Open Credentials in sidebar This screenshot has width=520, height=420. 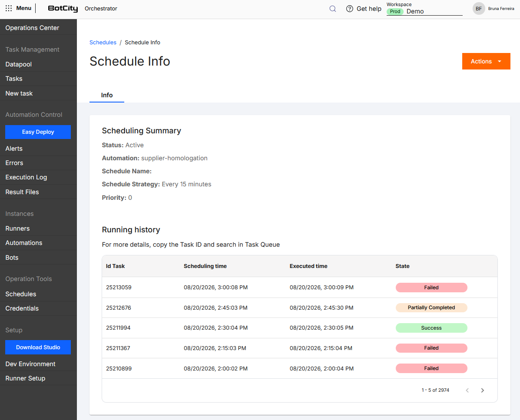22,308
